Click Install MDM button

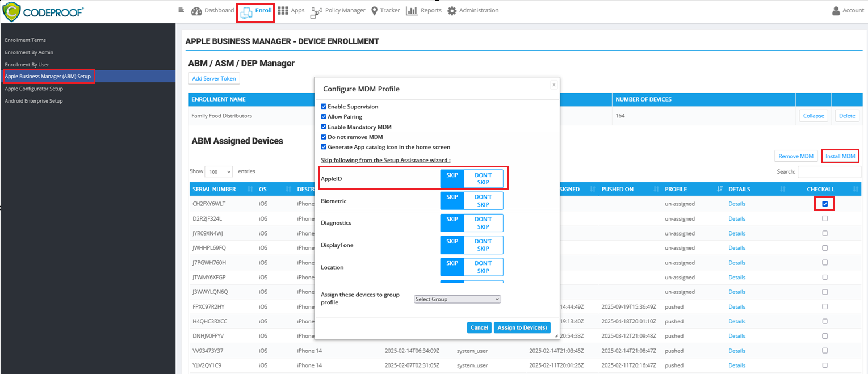click(x=840, y=156)
